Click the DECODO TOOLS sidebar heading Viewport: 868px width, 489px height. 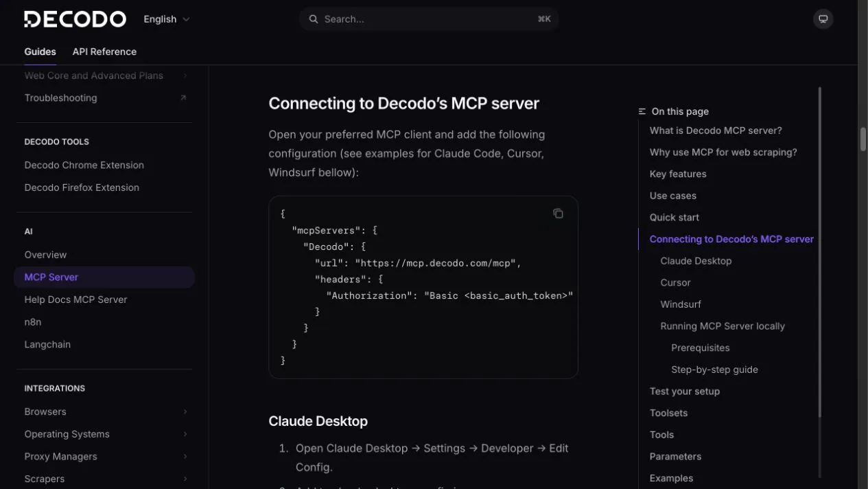[56, 142]
